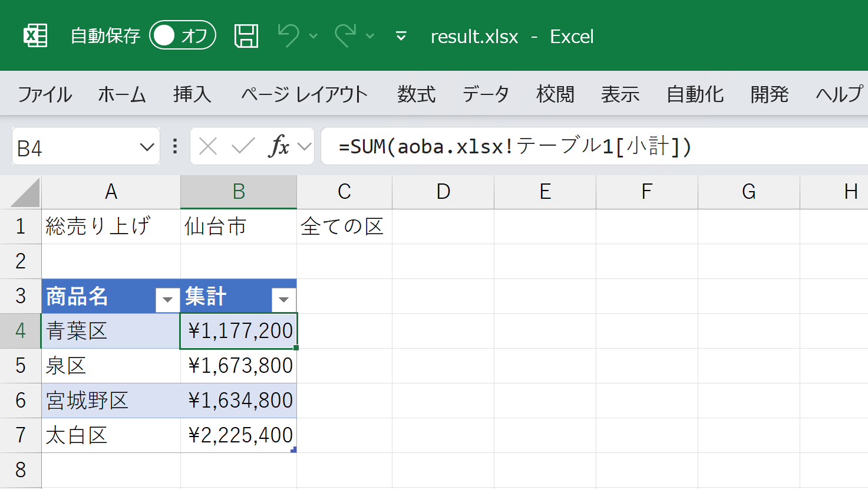
Task: Select cell containing 泉区
Action: point(111,366)
